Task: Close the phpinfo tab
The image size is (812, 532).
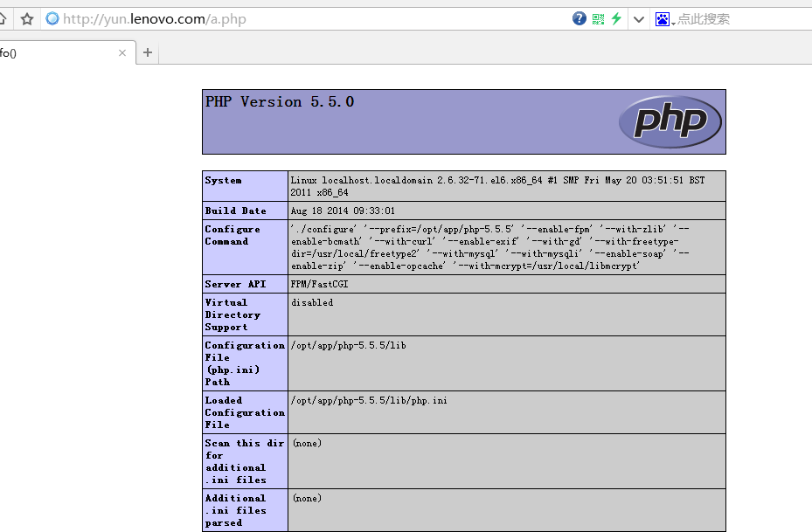Action: [x=122, y=52]
